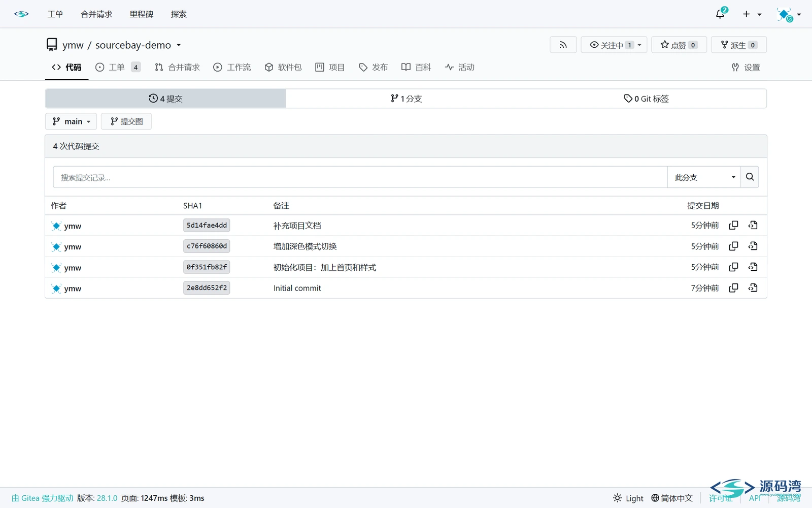Copy SHA of commit c76f60860d
812x508 pixels.
pyautogui.click(x=733, y=246)
